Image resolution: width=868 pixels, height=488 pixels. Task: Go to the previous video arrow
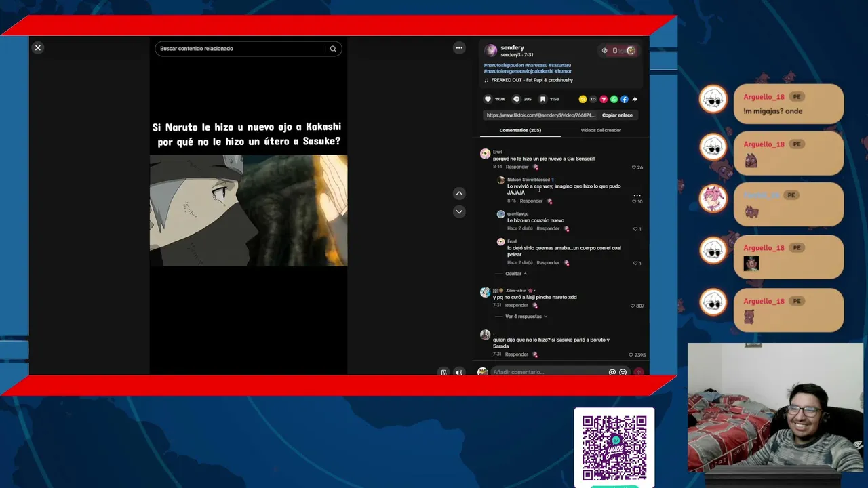459,193
